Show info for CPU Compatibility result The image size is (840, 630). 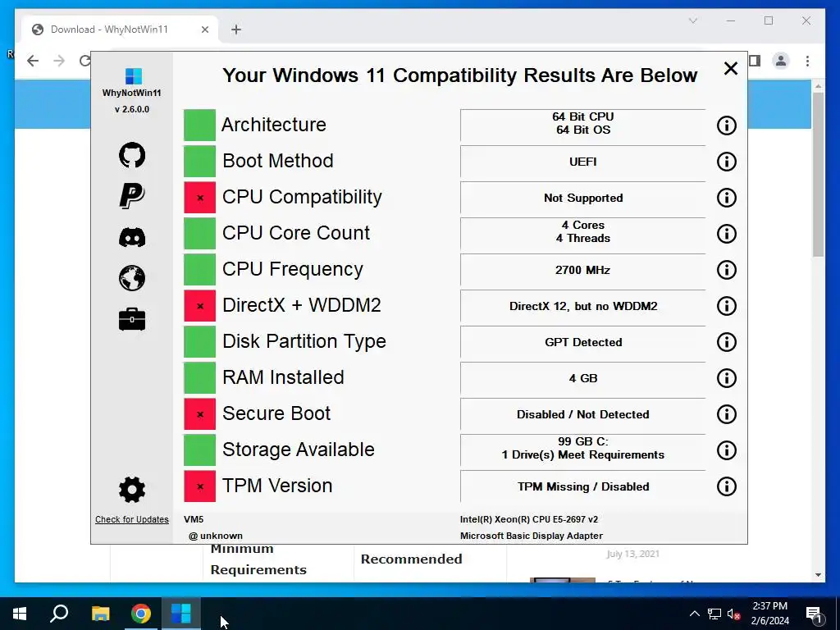[x=727, y=198]
